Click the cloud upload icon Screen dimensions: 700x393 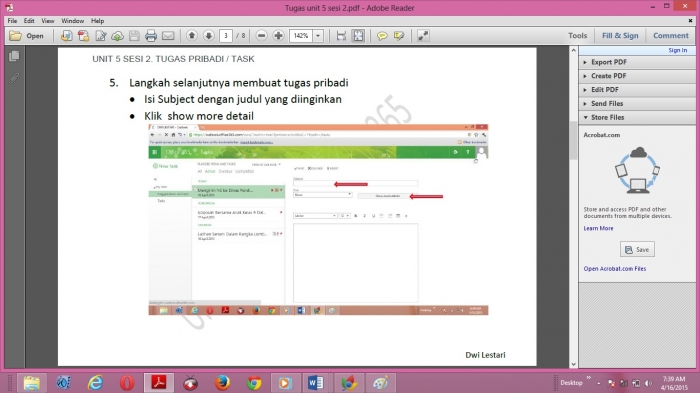click(117, 36)
